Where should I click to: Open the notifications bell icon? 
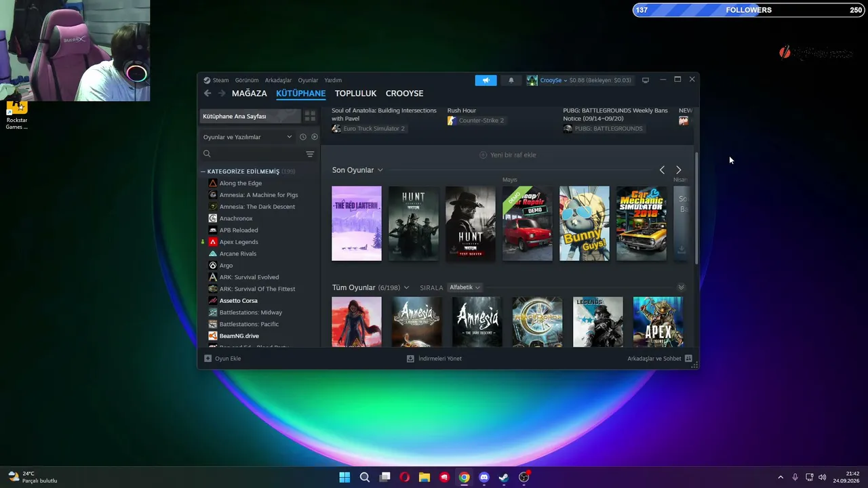pyautogui.click(x=511, y=80)
